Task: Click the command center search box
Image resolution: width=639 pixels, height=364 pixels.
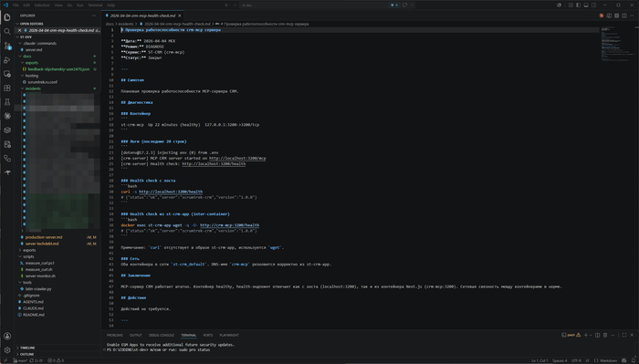Action: tap(314, 5)
